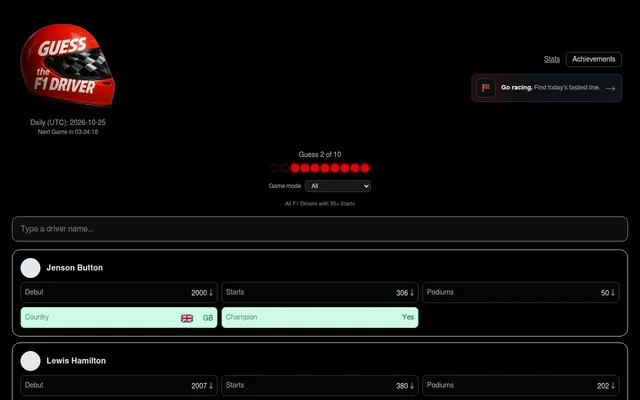640x400 pixels.
Task: Click down arrow next to Hamilton's podiums 202
Action: pos(613,386)
